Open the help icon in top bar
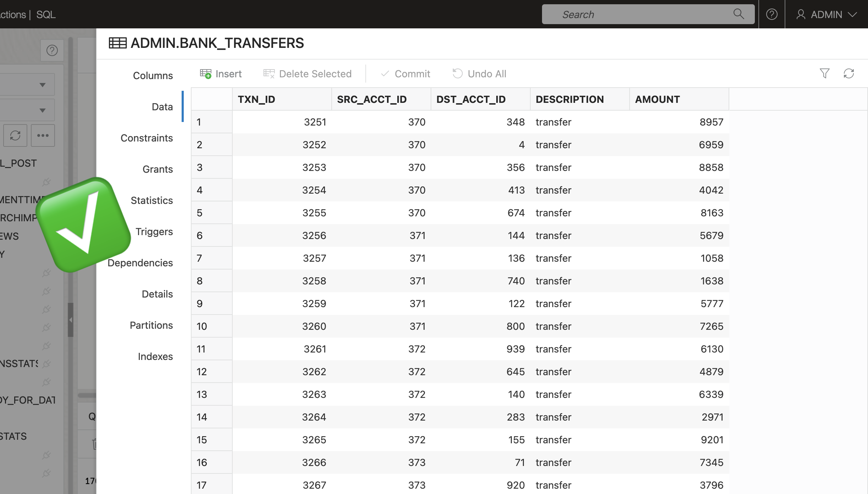Image resolution: width=868 pixels, height=494 pixels. [772, 14]
